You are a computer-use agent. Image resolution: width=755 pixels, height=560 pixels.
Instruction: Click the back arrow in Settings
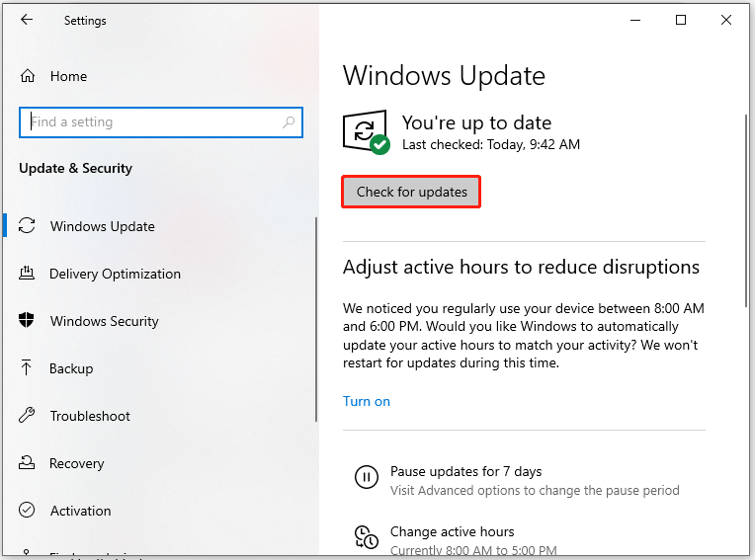tap(27, 20)
